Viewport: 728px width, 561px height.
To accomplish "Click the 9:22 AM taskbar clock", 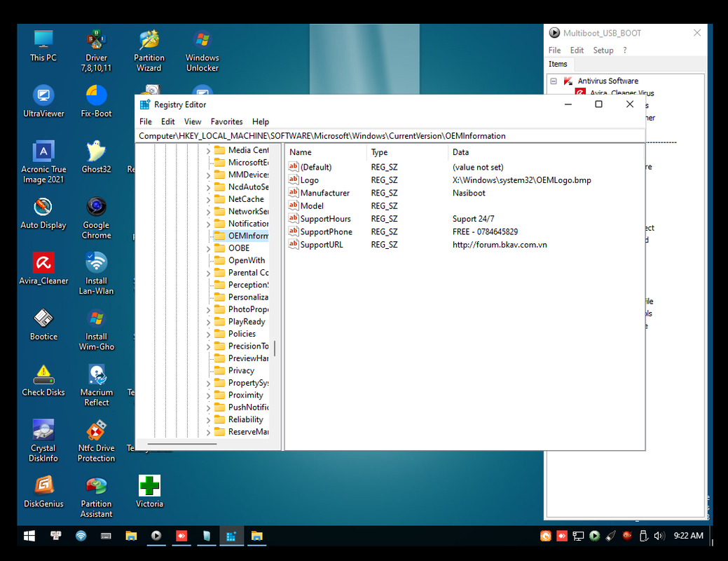I will pos(688,536).
